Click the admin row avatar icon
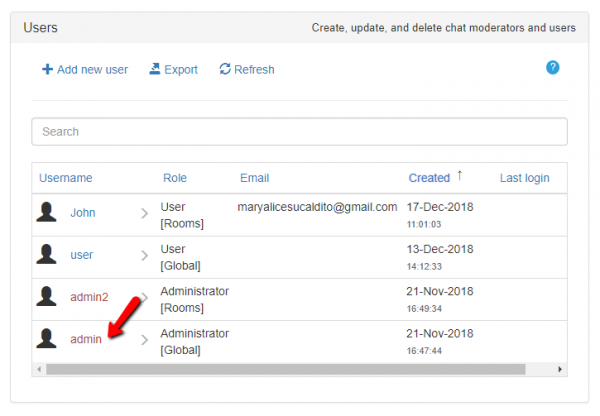The height and width of the screenshot is (416, 600). [46, 339]
